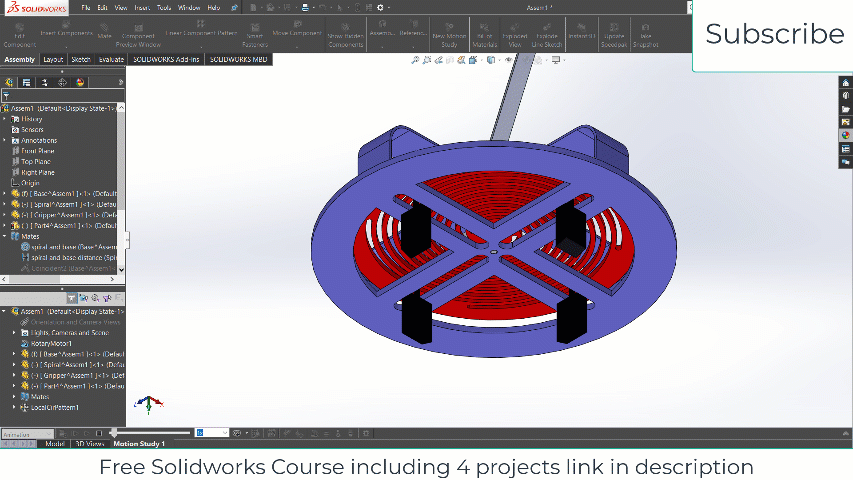Click the view orientation triad
Viewport: 853px width, 480px height.
(149, 404)
